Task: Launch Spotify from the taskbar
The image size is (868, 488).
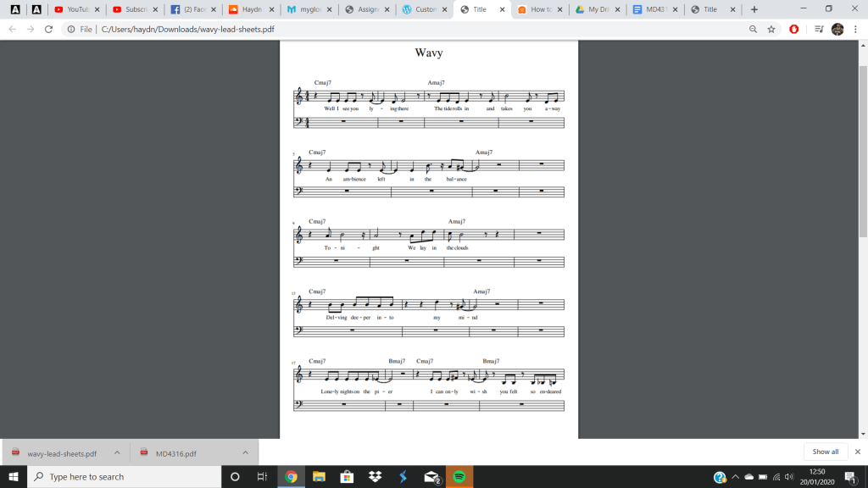Action: pyautogui.click(x=459, y=476)
